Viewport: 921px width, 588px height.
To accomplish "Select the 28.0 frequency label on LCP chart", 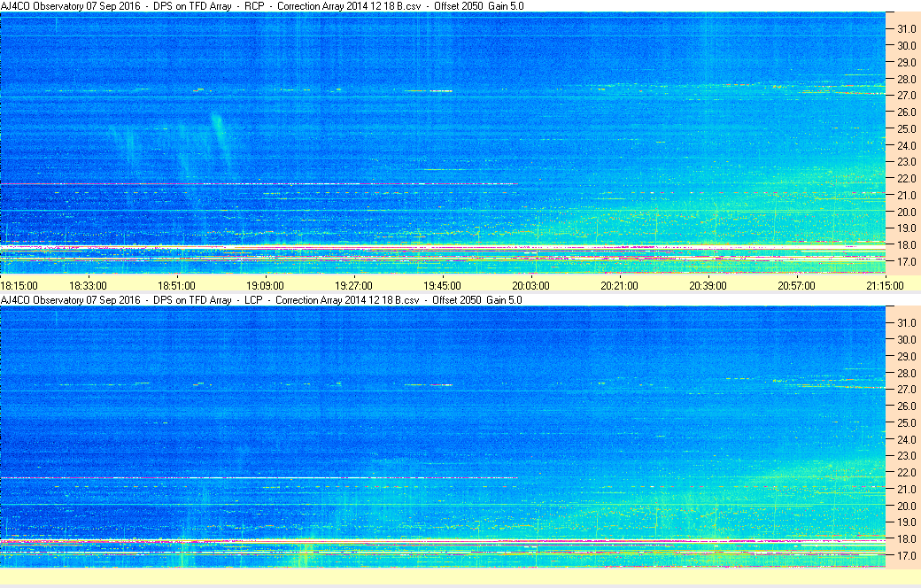I will pos(906,373).
